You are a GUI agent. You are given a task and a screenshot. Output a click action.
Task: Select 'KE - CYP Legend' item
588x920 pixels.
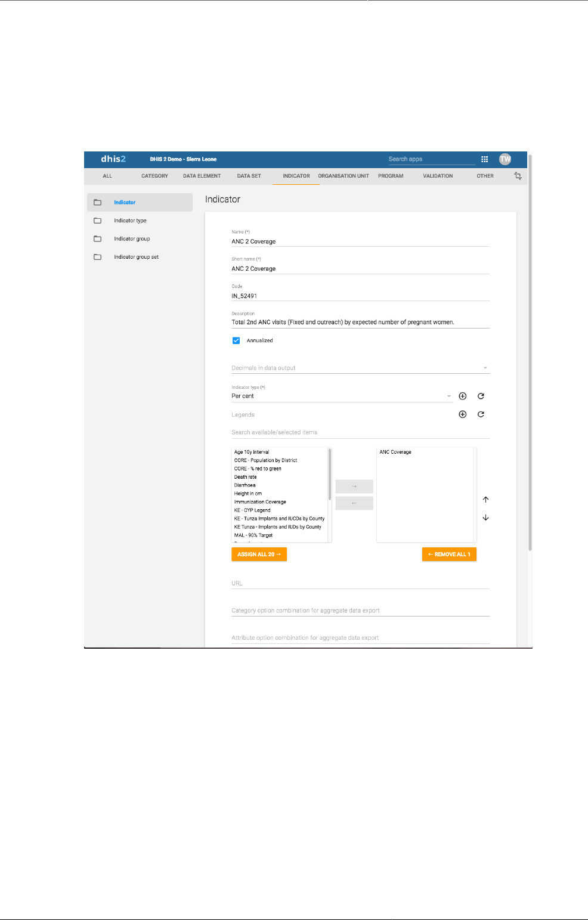[x=252, y=510]
